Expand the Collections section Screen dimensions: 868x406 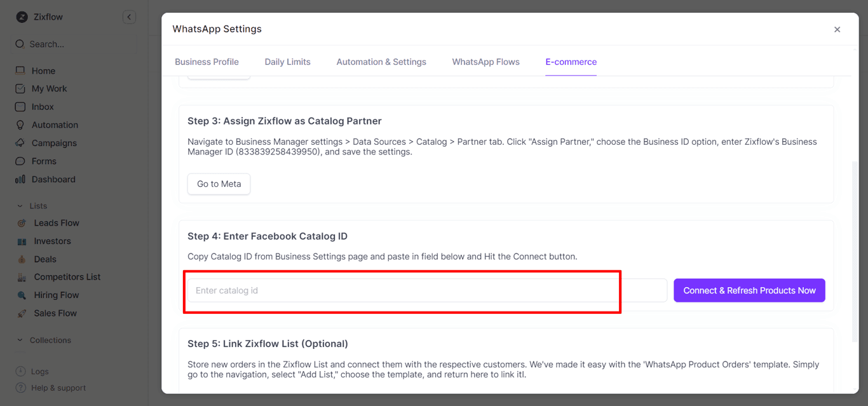coord(19,340)
